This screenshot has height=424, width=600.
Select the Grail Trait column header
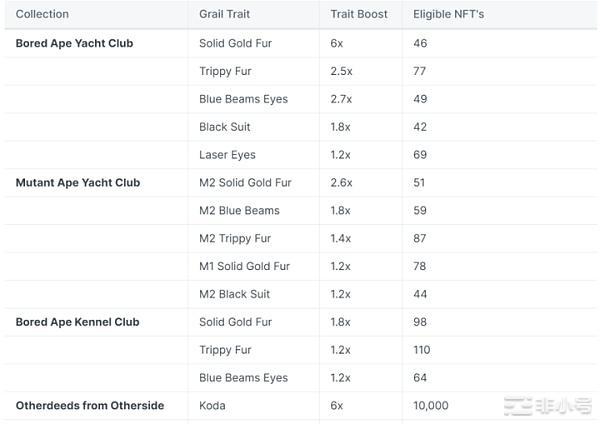224,14
